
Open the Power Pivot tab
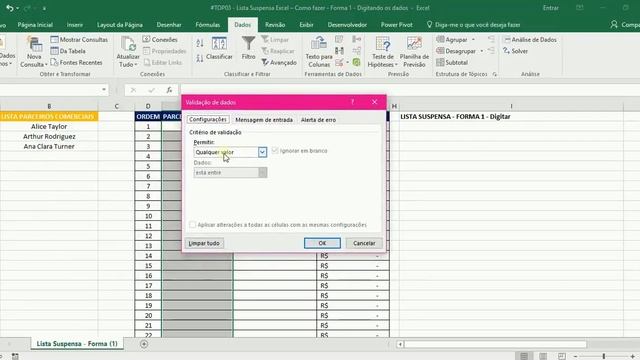coord(396,25)
